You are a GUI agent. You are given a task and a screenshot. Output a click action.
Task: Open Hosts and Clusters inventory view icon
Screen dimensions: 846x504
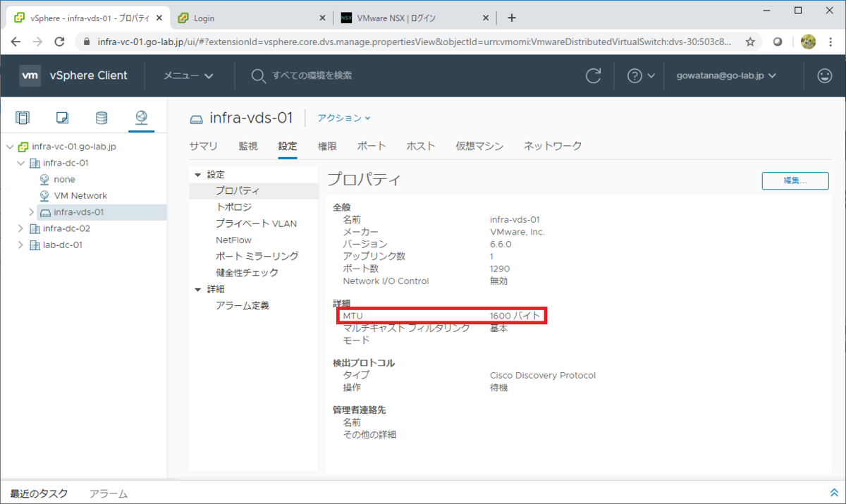23,118
